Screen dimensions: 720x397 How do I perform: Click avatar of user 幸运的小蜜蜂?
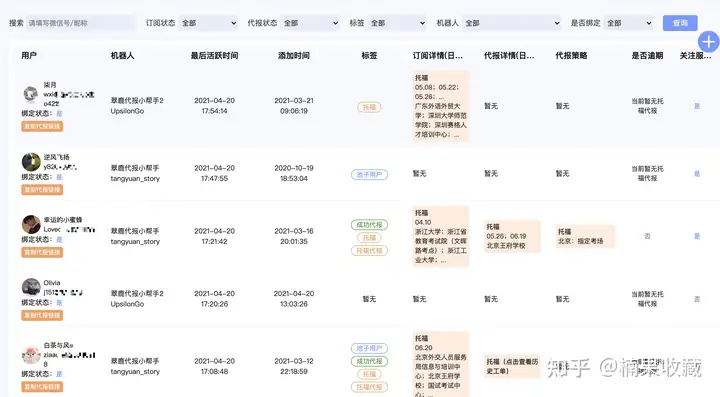31,224
